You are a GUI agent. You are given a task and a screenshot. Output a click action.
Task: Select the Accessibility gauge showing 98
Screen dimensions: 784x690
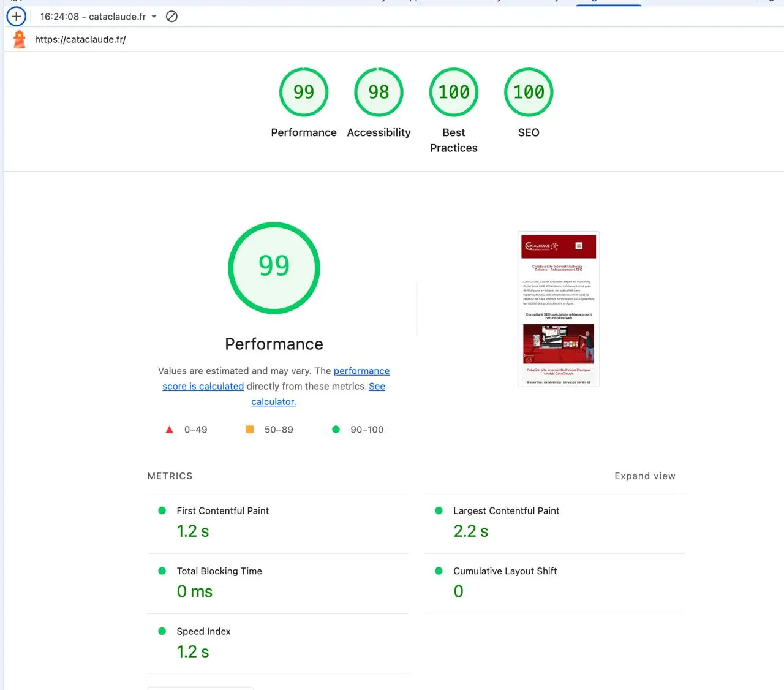[x=379, y=92]
